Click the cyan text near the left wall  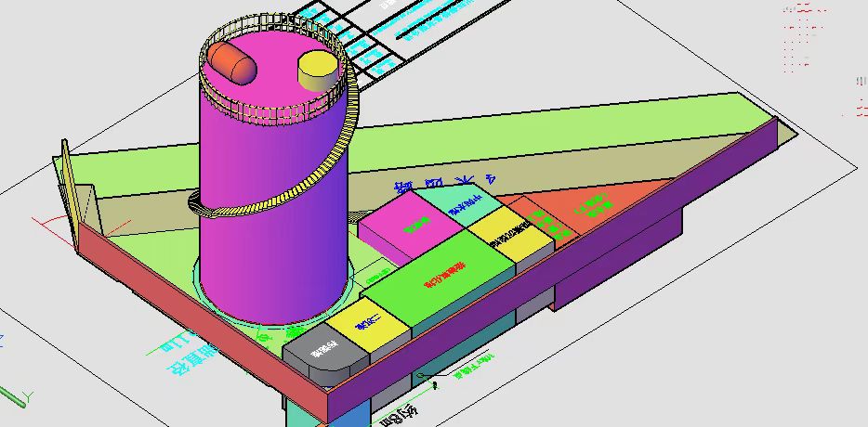point(191,357)
